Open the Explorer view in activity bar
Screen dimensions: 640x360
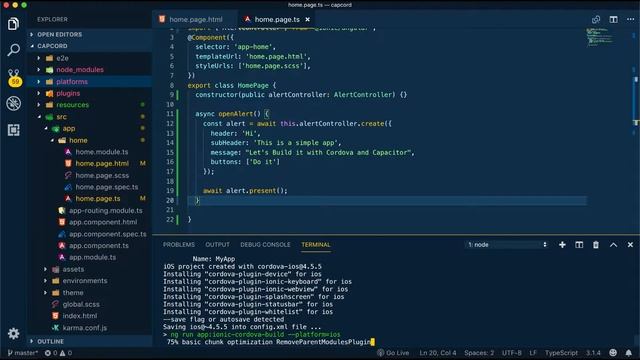pos(13,24)
